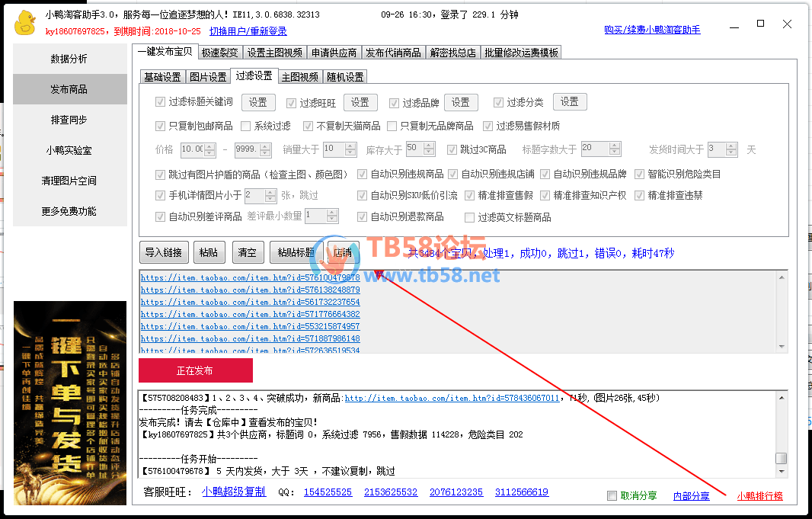Image resolution: width=812 pixels, height=519 pixels.
Task: Increase 手机详情图片小于 stepper value
Action: [x=271, y=191]
